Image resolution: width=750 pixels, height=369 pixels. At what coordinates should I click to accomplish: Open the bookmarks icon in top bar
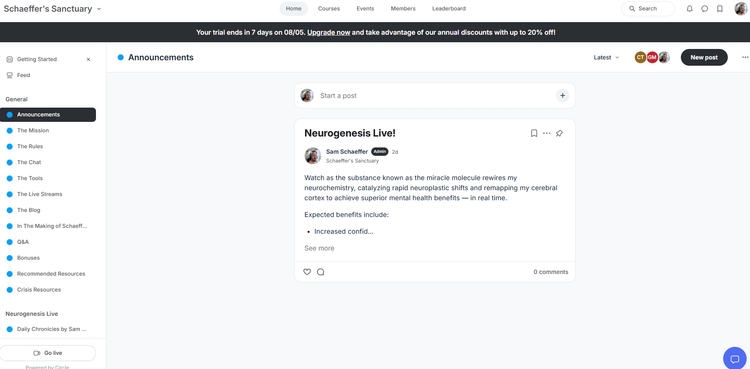719,9
